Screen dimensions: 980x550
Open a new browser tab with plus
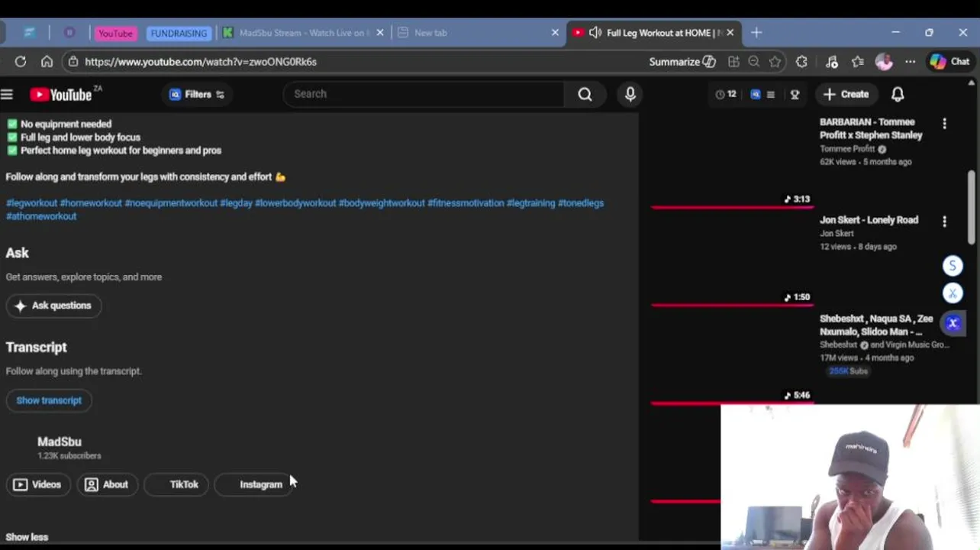point(756,33)
